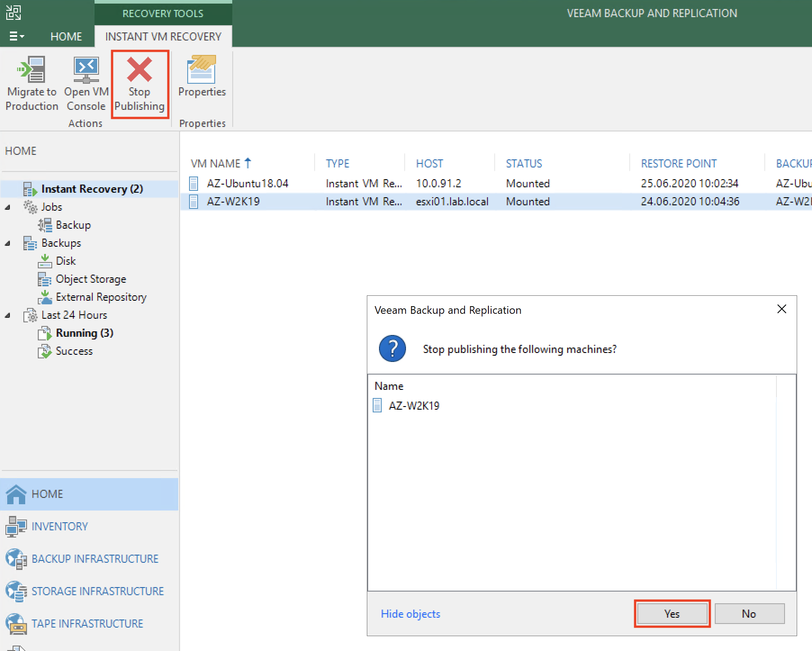The image size is (812, 651).
Task: Click host 10.0.91.2 cell
Action: [x=438, y=183]
